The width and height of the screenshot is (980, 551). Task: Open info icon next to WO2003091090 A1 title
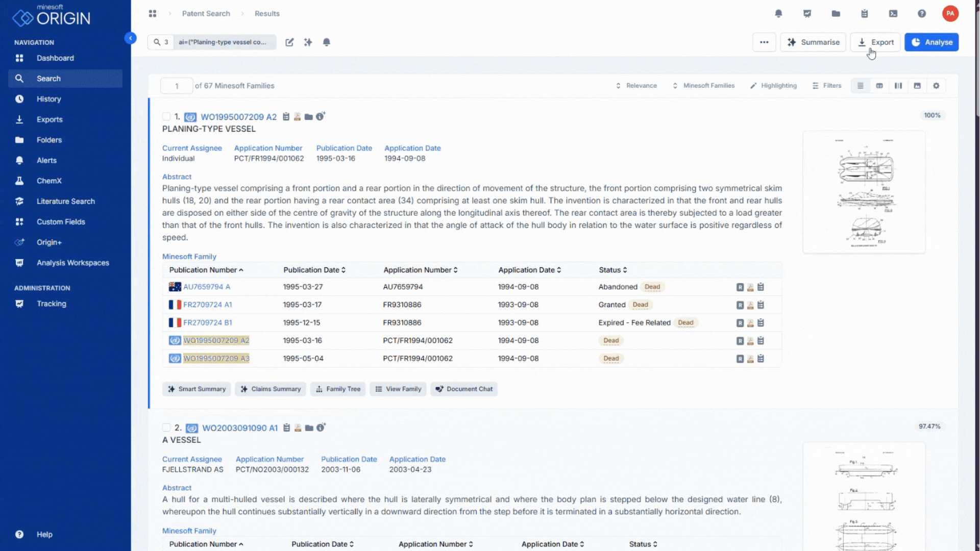pyautogui.click(x=321, y=428)
